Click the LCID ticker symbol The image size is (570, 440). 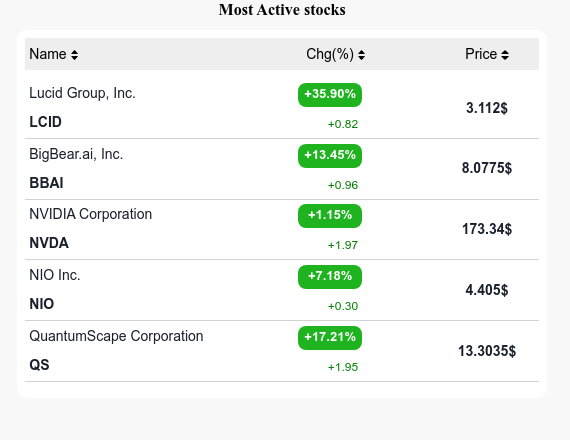[45, 122]
